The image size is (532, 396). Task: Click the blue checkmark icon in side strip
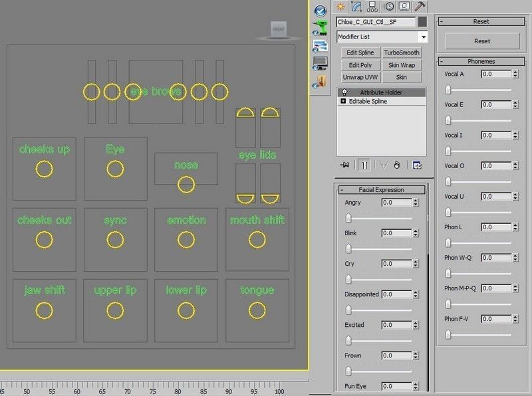(320, 11)
